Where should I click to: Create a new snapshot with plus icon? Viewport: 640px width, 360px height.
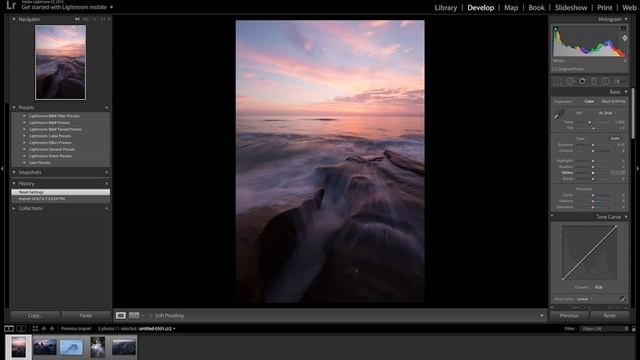coord(107,173)
